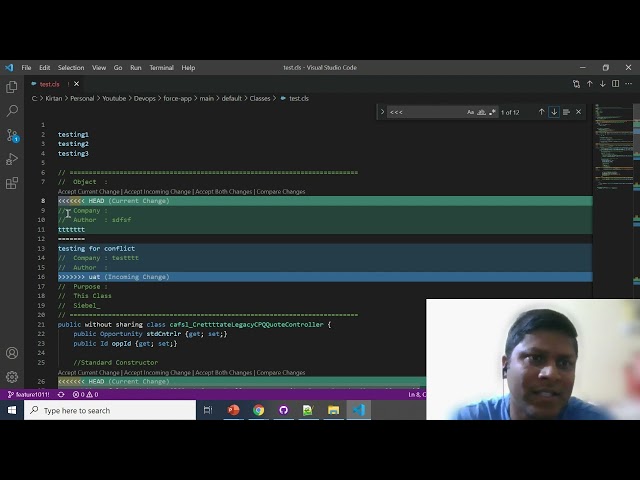Viewport: 640px width, 480px height.
Task: Click the >>>>>>> uat (Incoming Change) line
Action: pos(325,277)
